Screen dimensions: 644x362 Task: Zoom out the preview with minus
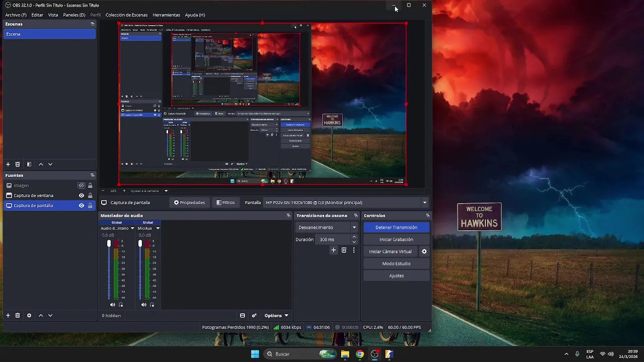103,191
